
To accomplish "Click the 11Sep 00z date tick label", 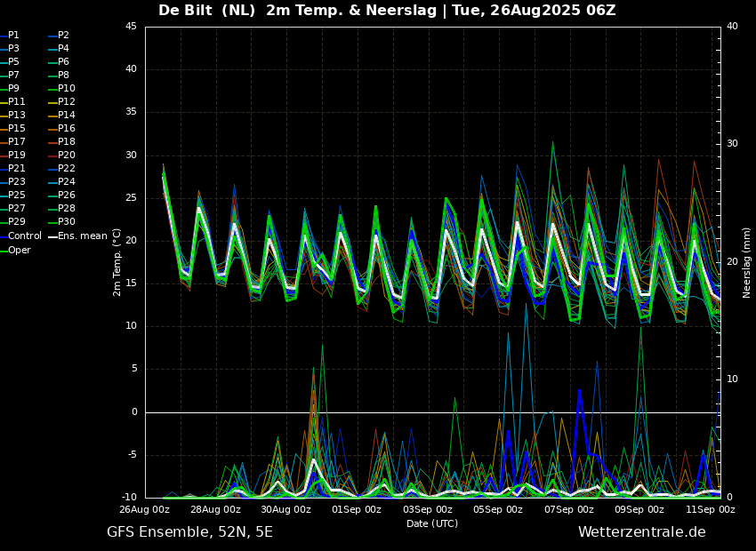I will (x=711, y=509).
